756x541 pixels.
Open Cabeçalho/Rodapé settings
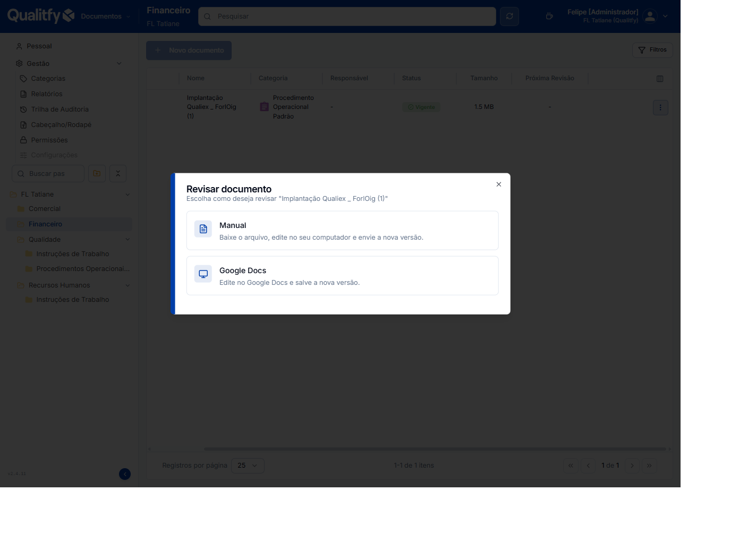pyautogui.click(x=61, y=125)
